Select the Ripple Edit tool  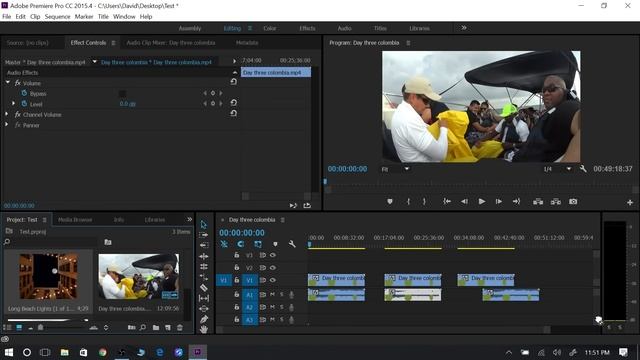pyautogui.click(x=204, y=245)
